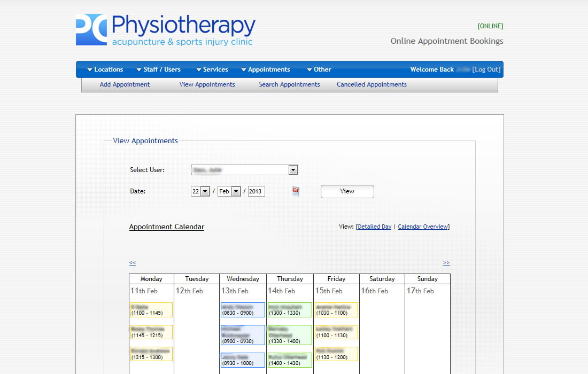Click the Physiotherapy clinic logo
588x374 pixels.
(166, 30)
